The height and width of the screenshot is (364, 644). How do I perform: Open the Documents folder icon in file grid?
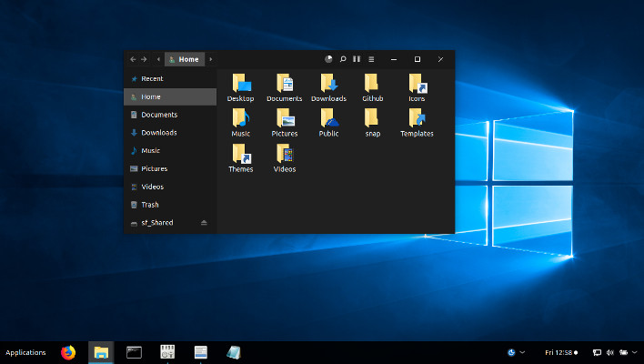pyautogui.click(x=284, y=87)
